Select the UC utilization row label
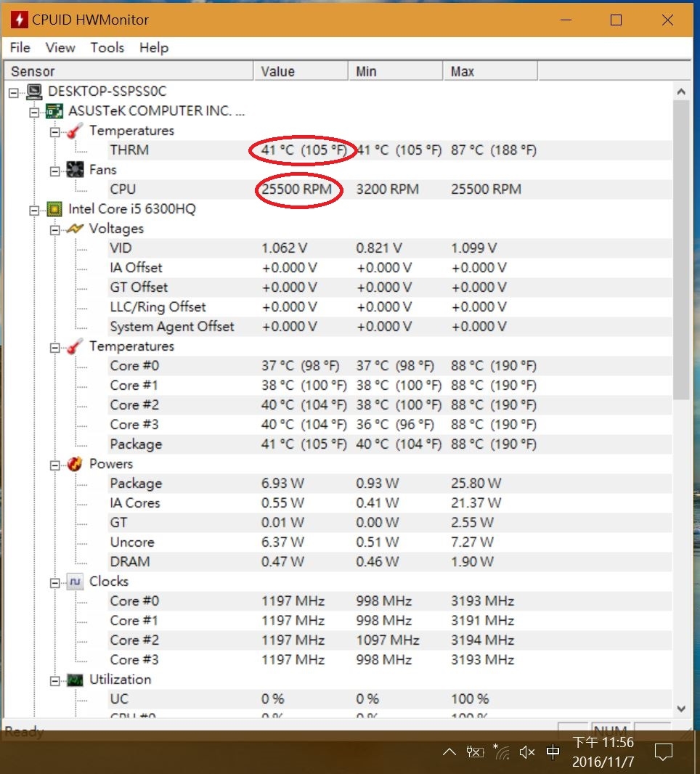Image resolution: width=700 pixels, height=774 pixels. pos(120,699)
